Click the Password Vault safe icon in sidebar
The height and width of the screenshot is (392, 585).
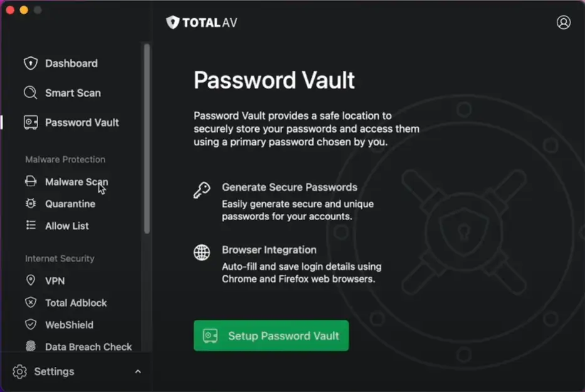[x=31, y=122]
